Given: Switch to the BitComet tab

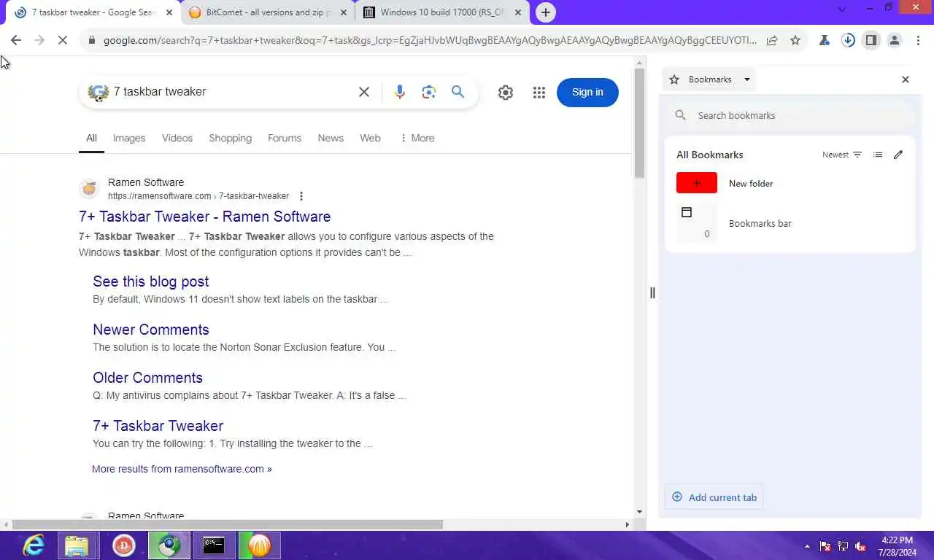Looking at the screenshot, I should [x=266, y=12].
